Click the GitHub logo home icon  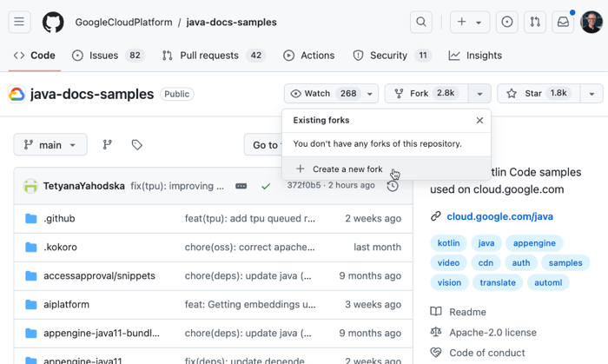pos(53,23)
